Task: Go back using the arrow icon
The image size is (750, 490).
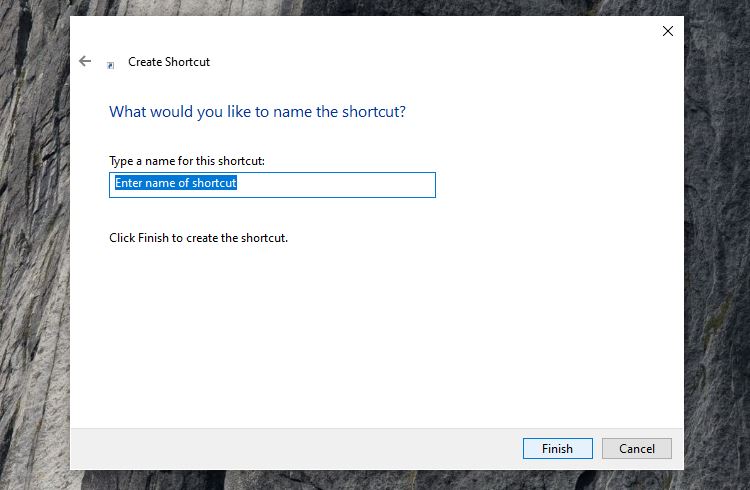Action: pos(85,61)
